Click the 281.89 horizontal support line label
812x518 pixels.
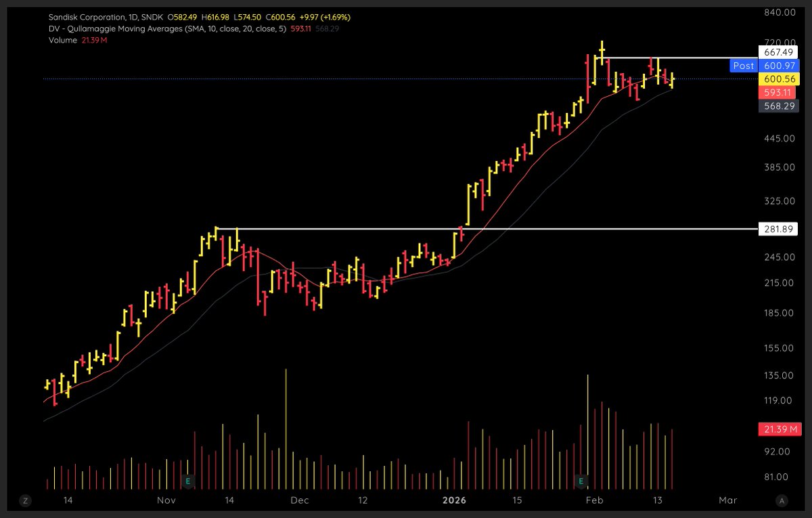(x=777, y=229)
